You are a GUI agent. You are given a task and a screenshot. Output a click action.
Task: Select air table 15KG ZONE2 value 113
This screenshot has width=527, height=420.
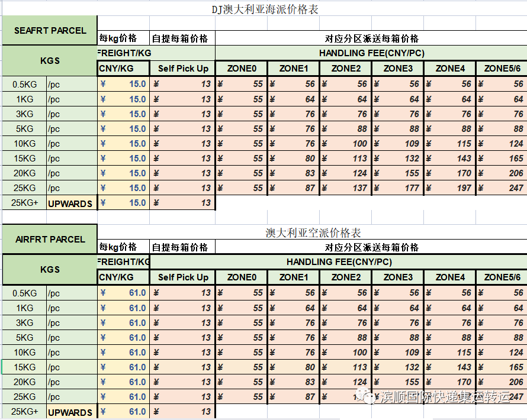pyautogui.click(x=345, y=367)
